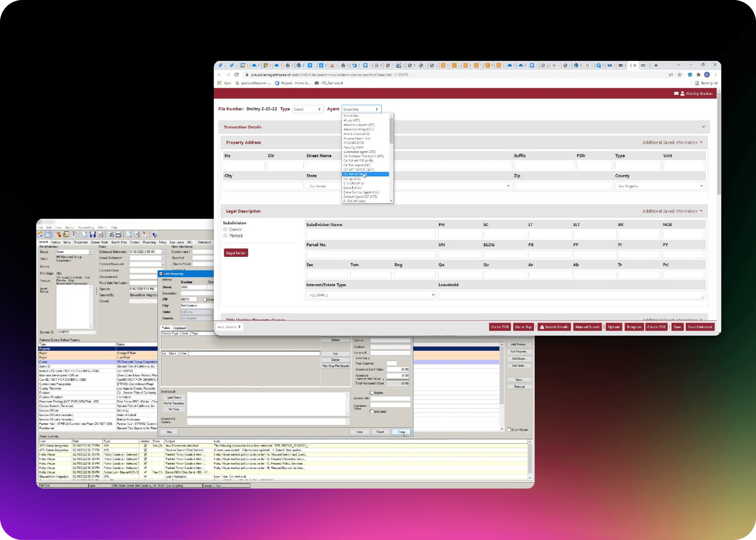Check the Condo subdivision checkbox

[x=225, y=230]
